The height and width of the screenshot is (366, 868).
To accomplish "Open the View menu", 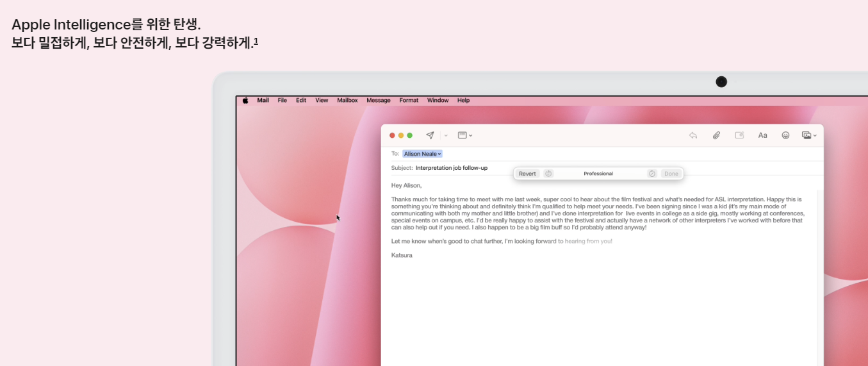I will click(x=322, y=101).
